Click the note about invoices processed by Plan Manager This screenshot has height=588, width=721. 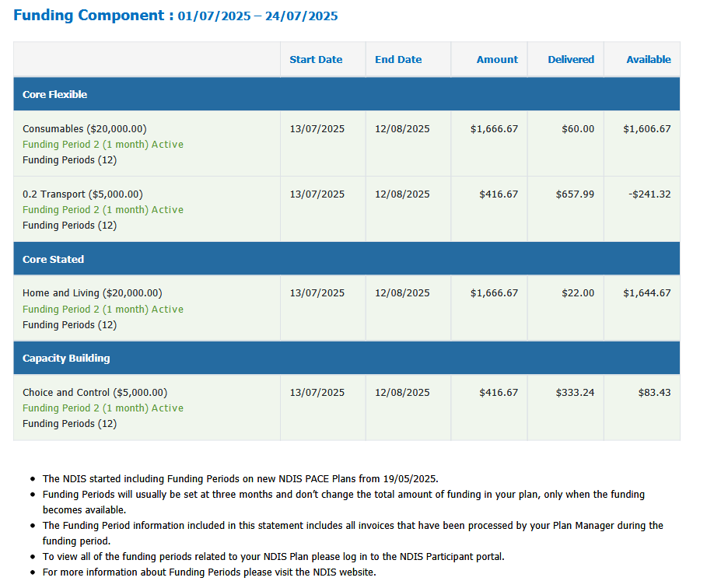coord(352,534)
